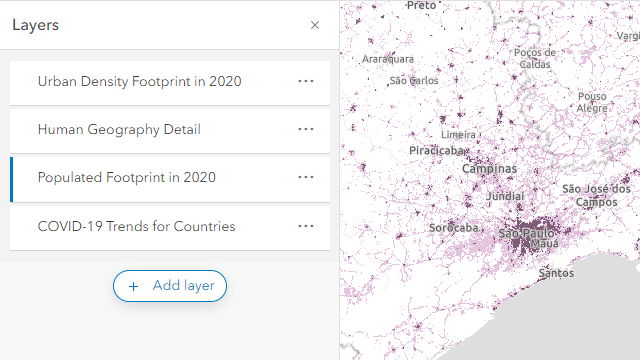Viewport: 640px width, 360px height.
Task: Click the Araraquara label on the map
Action: [x=388, y=59]
